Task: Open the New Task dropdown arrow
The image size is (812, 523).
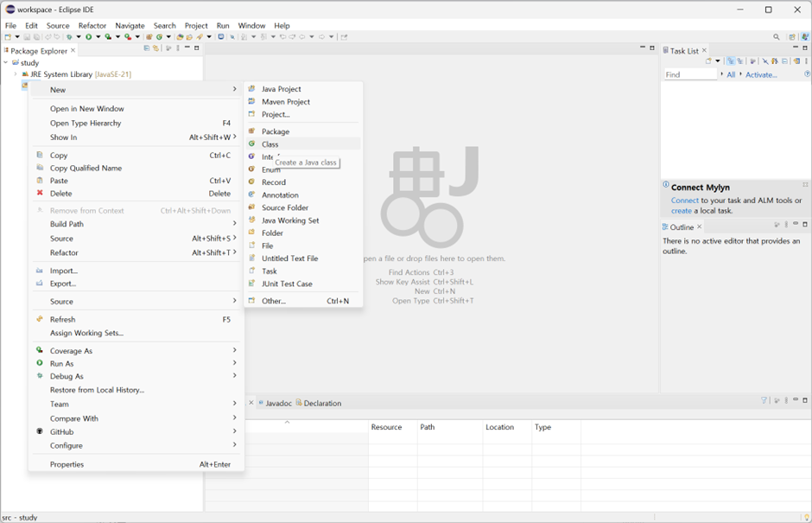Action: tap(718, 61)
